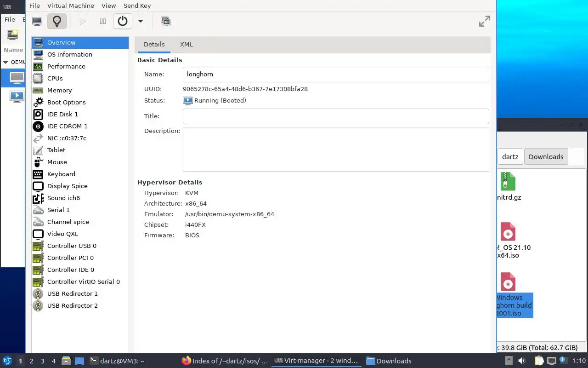Open the start menu on taskbar
The image size is (588, 368).
click(x=7, y=361)
